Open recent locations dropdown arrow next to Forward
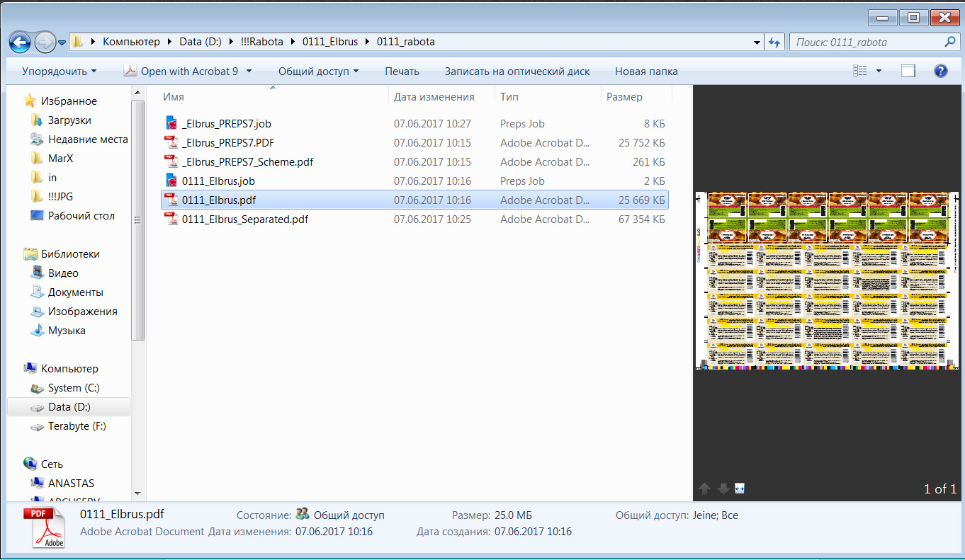 (x=62, y=42)
